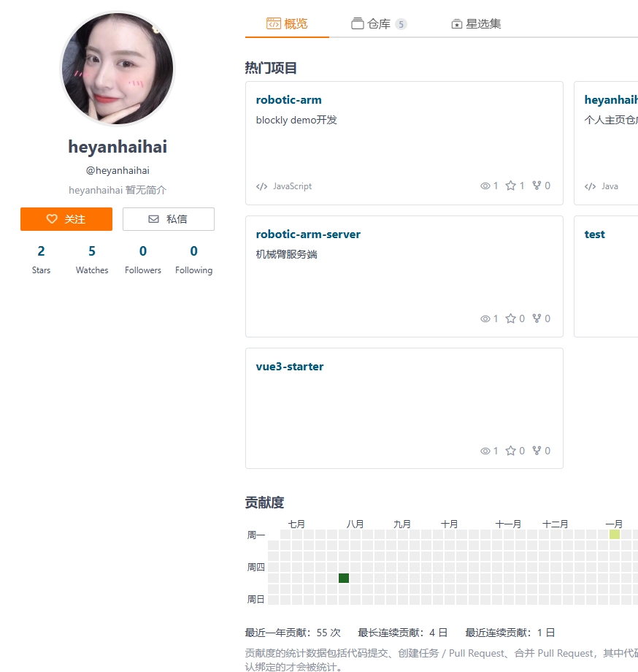The image size is (638, 672).
Task: Click the '最长连续贡献: 4 日' statistic
Action: [402, 633]
